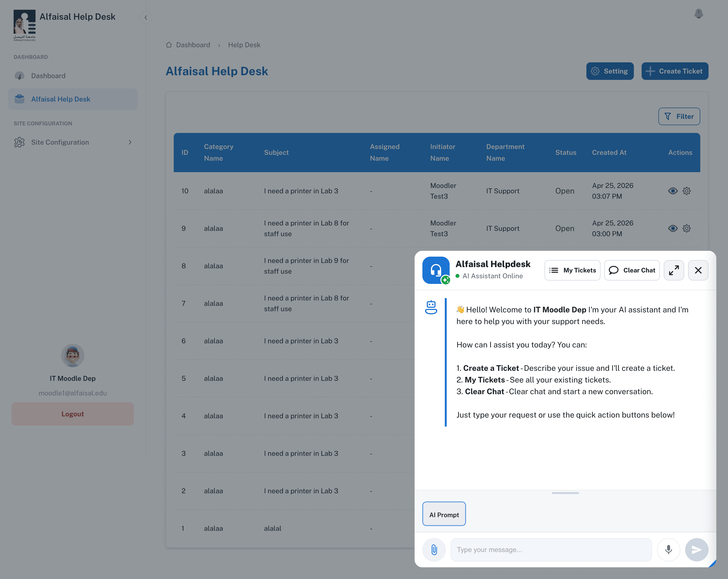Viewport: 728px width, 579px height.
Task: Click the home icon in the breadcrumb
Action: [x=169, y=45]
